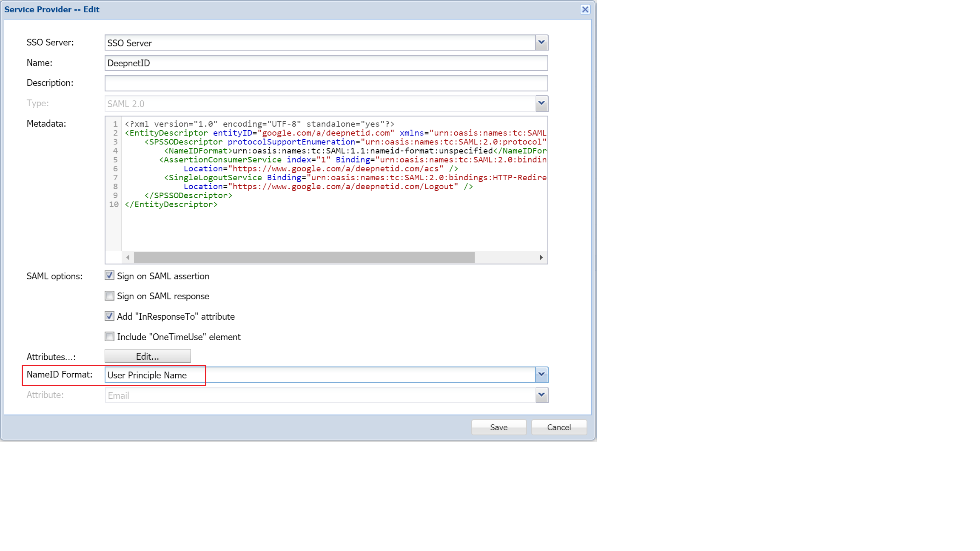Open the SSO Server dropdown arrow

(x=541, y=43)
